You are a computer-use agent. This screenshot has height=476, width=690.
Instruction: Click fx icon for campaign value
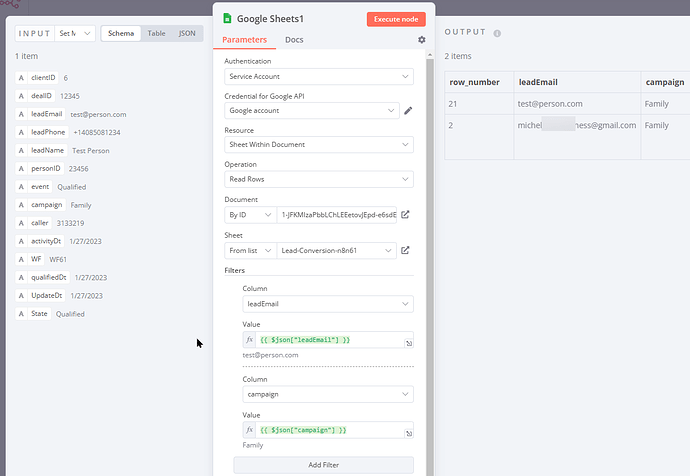pyautogui.click(x=250, y=430)
